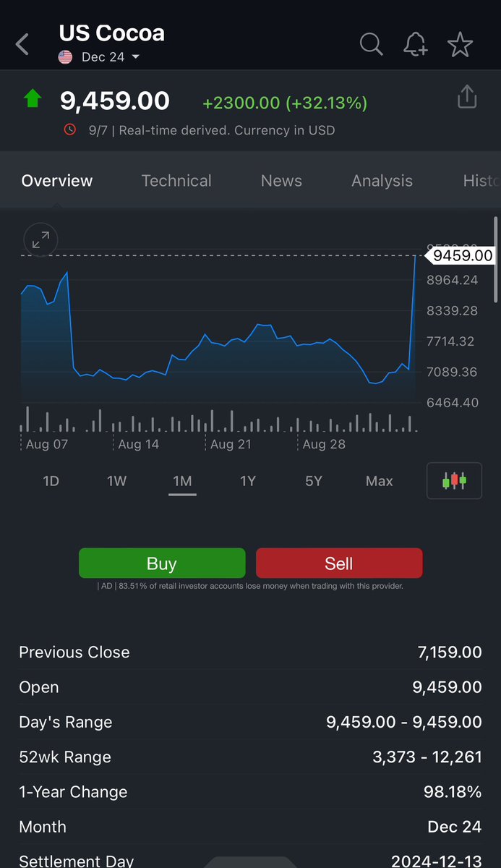Viewport: 501px width, 868px height.
Task: Open the Dec 24 contract dropdown
Action: point(111,57)
